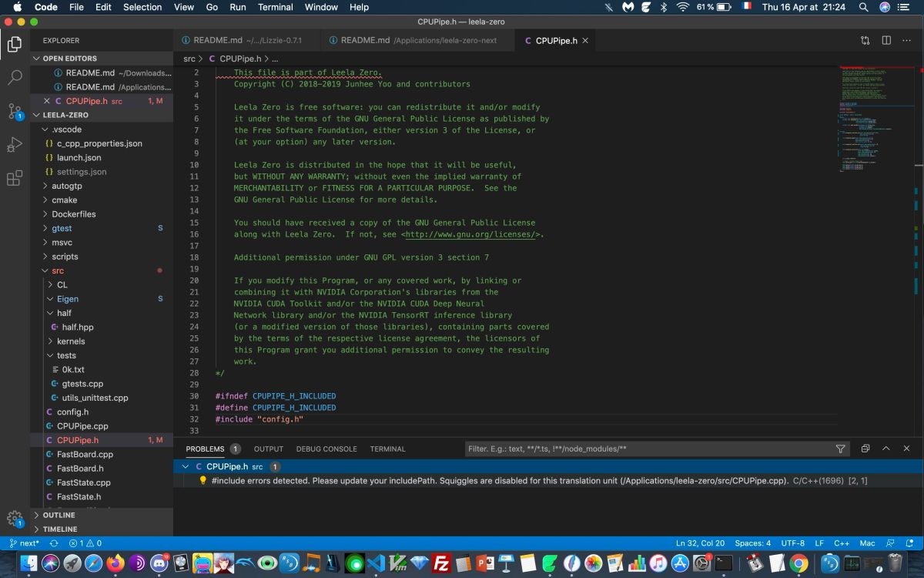Screen dimensions: 924x578
Task: Switch to leela-zero-next README.md tab
Action: pos(418,40)
